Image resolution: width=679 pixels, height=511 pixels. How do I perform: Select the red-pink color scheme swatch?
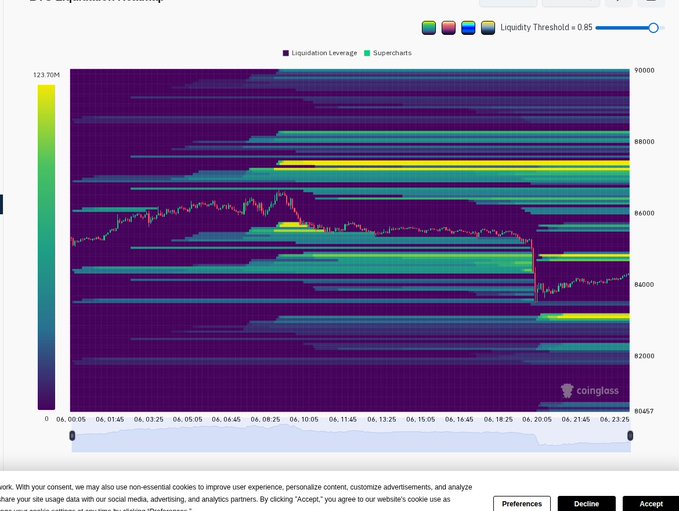448,28
